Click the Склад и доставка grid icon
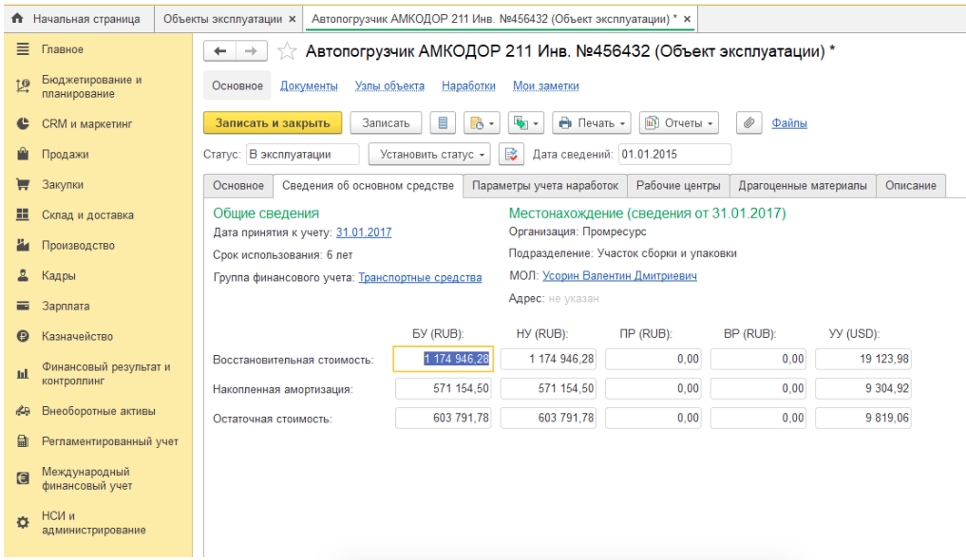Image resolution: width=966 pixels, height=560 pixels. click(23, 215)
